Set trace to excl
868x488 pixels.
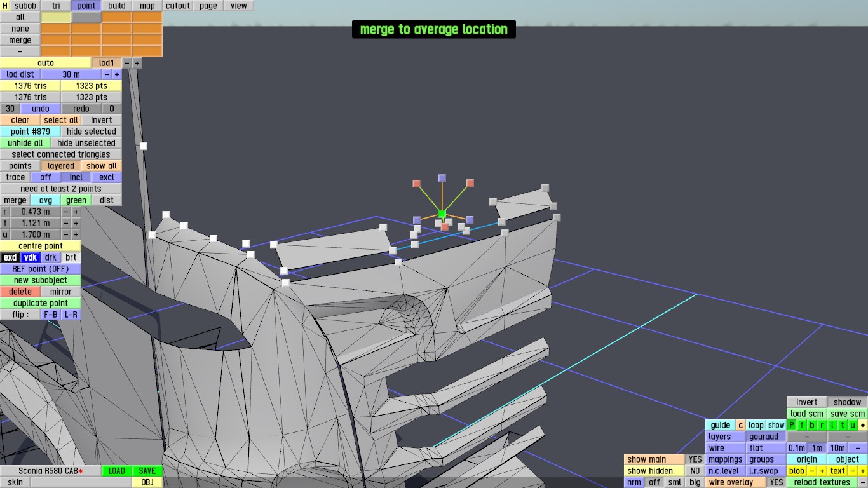[x=107, y=177]
